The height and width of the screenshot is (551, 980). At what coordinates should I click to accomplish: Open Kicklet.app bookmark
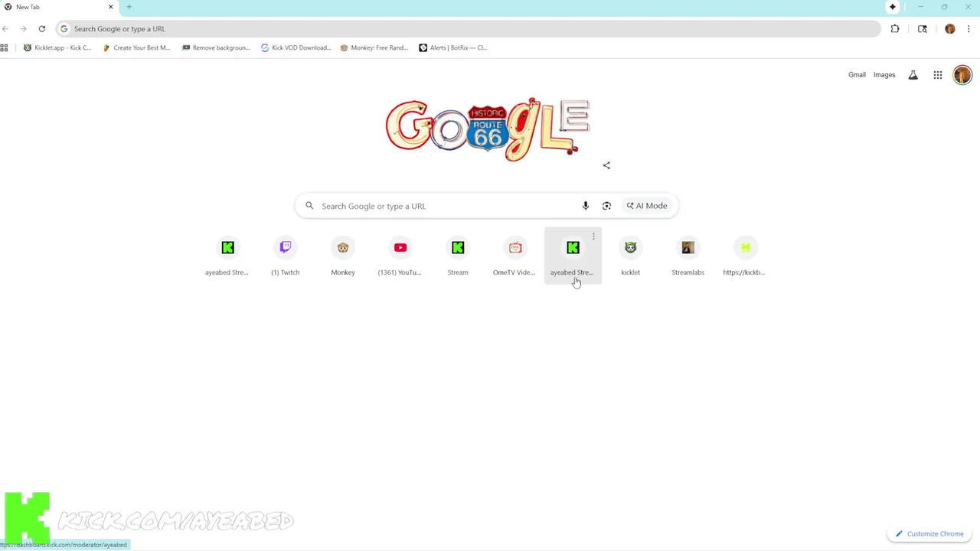click(x=57, y=47)
